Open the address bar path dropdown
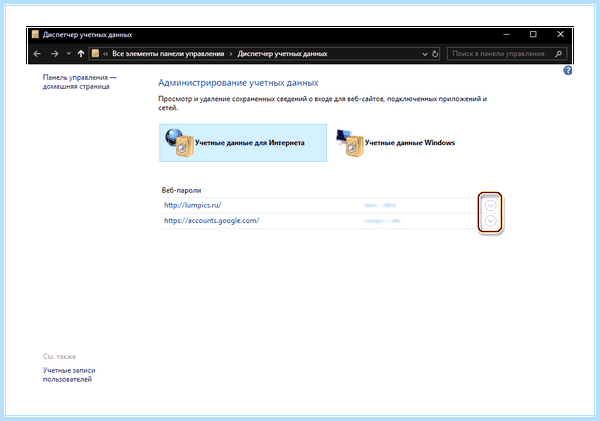Screen dimensions: 600x421 425,54
